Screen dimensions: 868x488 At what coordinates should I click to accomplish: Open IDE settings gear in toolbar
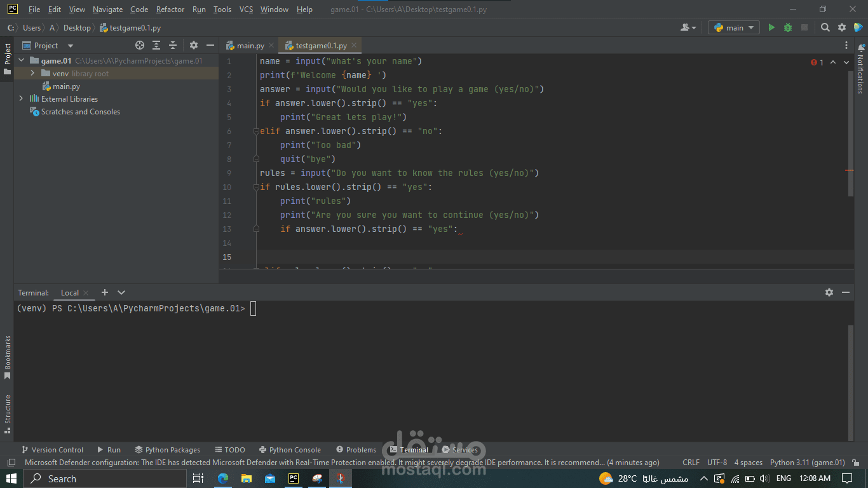(x=842, y=27)
